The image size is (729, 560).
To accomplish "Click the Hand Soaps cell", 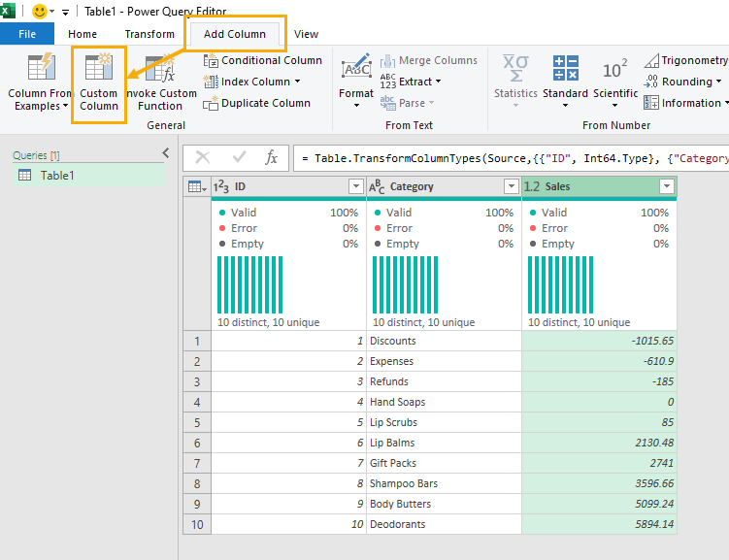I will (x=444, y=403).
